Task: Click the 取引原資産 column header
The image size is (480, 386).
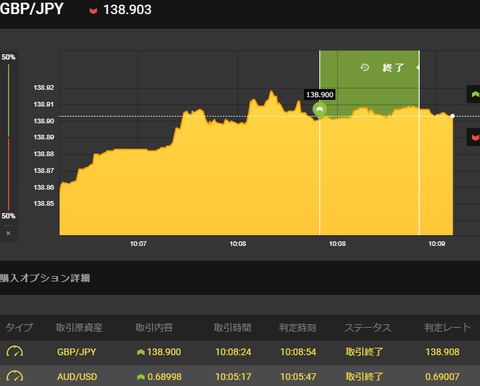Action: (79, 328)
